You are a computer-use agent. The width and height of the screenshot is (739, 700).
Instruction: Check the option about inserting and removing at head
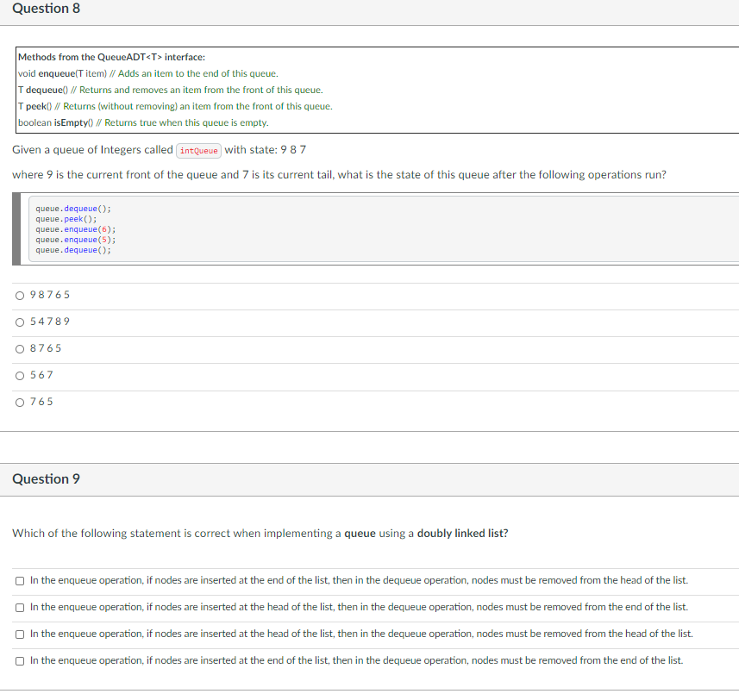(x=19, y=634)
